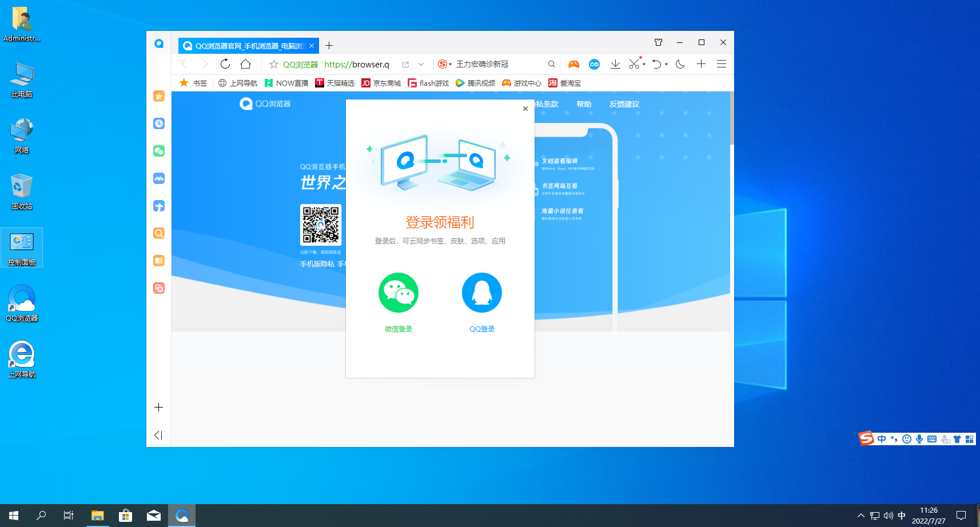
Task: Collapse the sidebar with arrow icon
Action: click(158, 436)
